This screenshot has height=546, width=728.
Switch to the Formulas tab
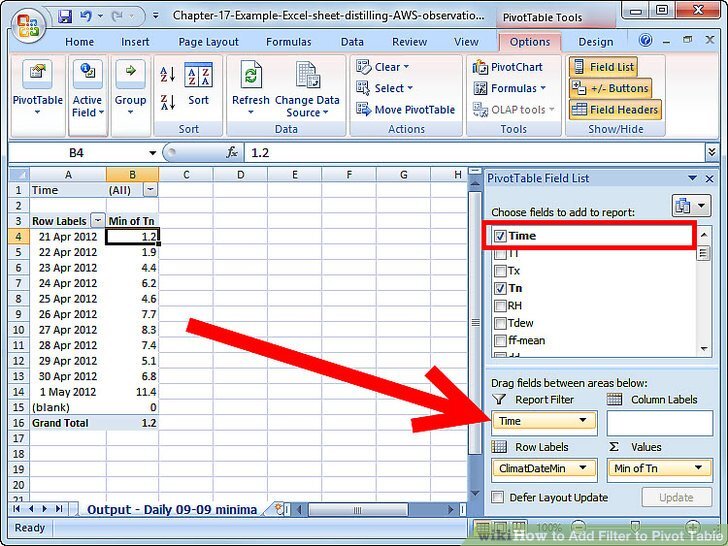pos(288,42)
